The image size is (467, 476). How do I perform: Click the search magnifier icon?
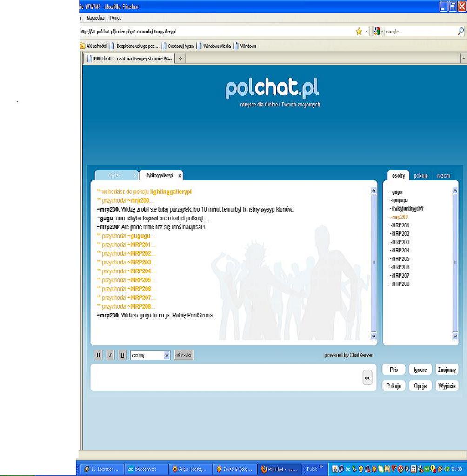click(460, 31)
